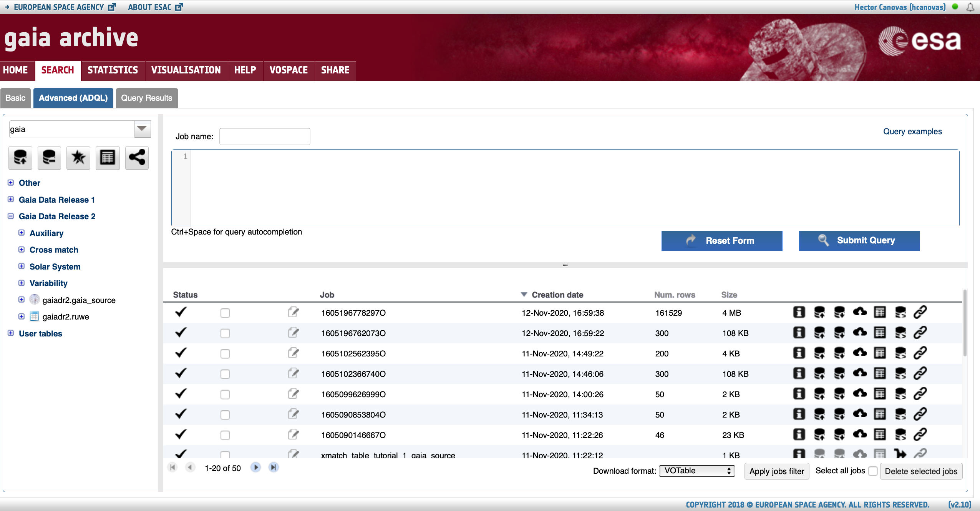The height and width of the screenshot is (511, 980).
Task: Click the Reset Form button
Action: pyautogui.click(x=722, y=241)
